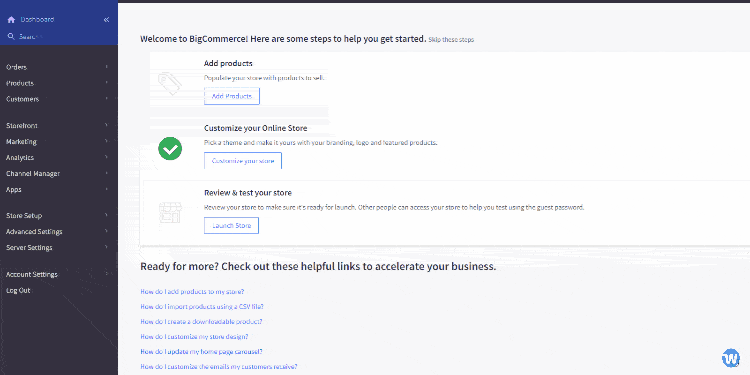The width and height of the screenshot is (750, 375).
Task: Click the storefront icon beside Review & test
Action: [x=170, y=213]
